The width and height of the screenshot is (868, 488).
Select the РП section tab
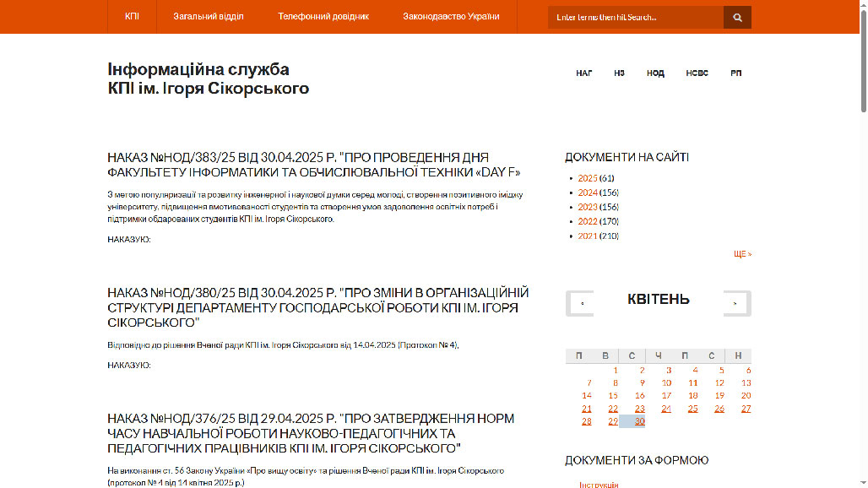736,73
